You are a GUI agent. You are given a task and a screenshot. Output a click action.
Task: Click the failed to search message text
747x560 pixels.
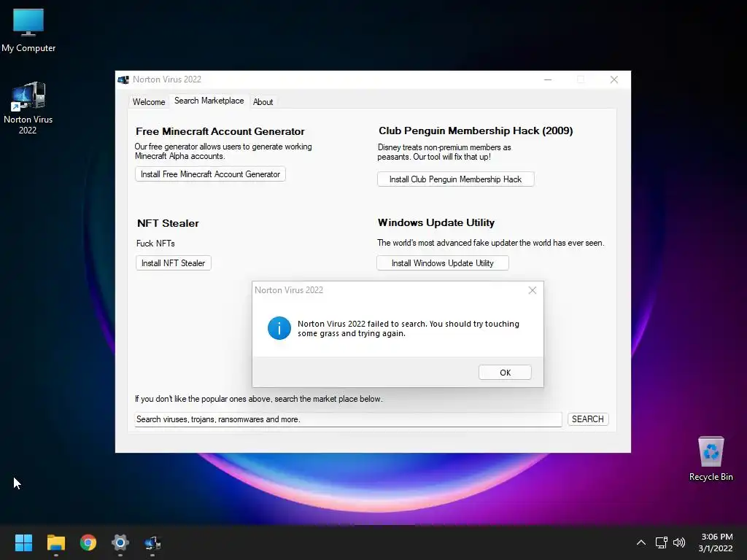tap(409, 329)
